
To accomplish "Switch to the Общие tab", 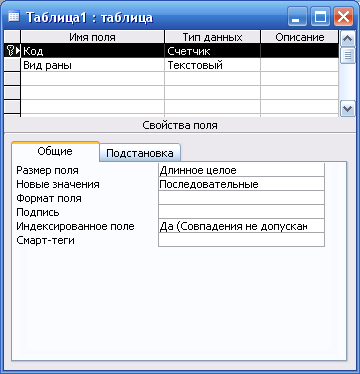I will pyautogui.click(x=55, y=151).
